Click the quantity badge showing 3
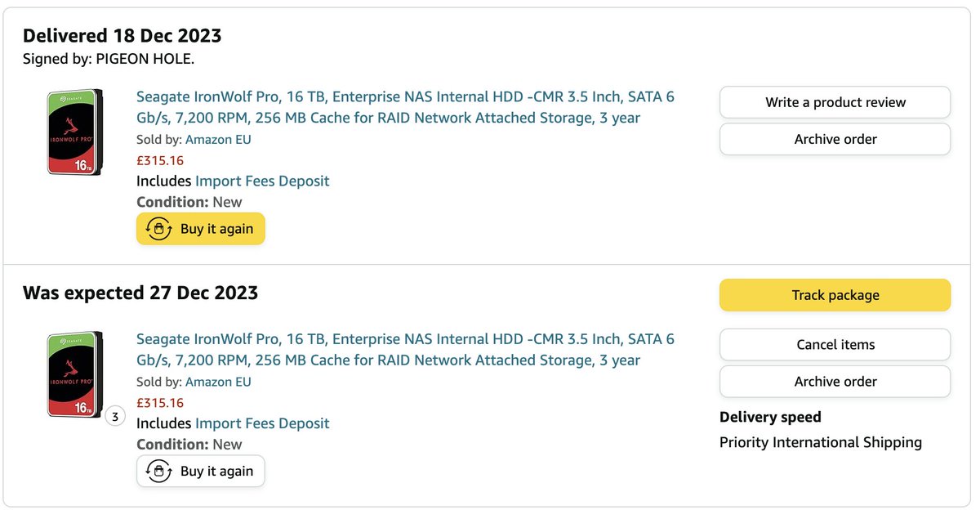Viewport: 980px width, 510px height. (115, 417)
